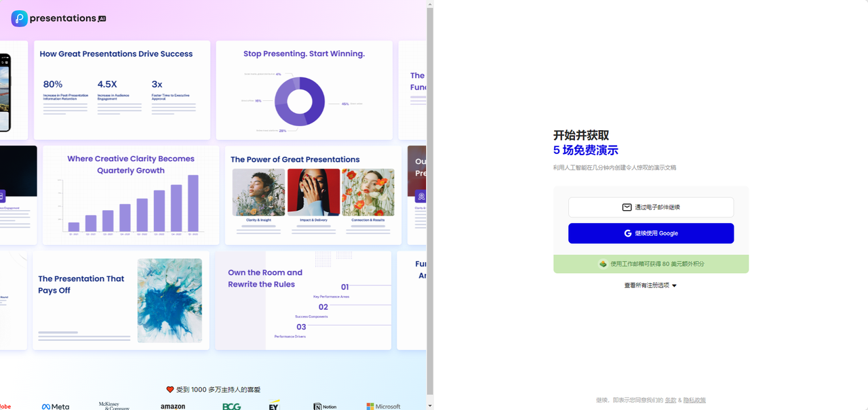The height and width of the screenshot is (410, 868).
Task: Open 'The Power of Great Presentations' slide
Action: pyautogui.click(x=313, y=195)
